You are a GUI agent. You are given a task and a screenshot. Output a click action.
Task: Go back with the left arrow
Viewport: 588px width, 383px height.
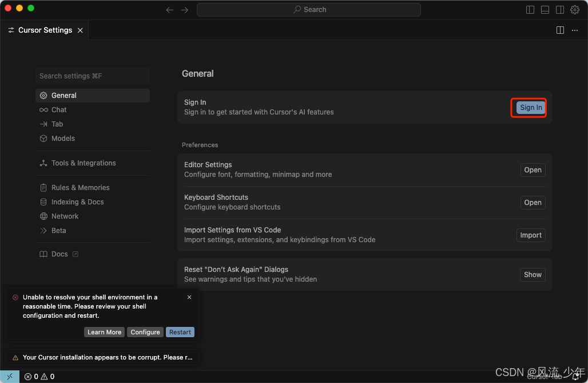pos(169,10)
